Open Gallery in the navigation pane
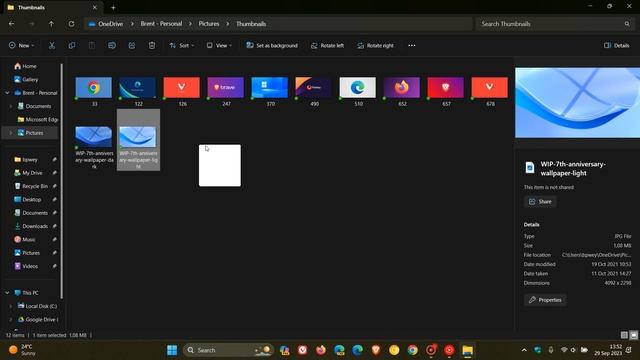This screenshot has height=360, width=640. 30,79
